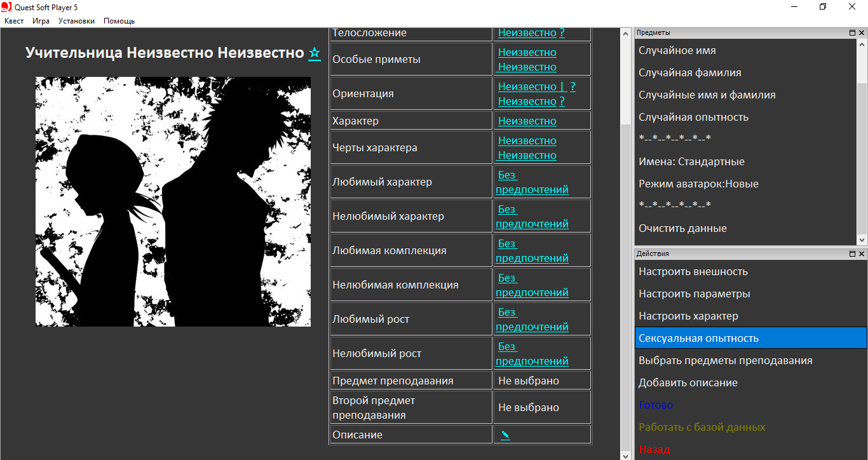Select Настроить внешность action
The image size is (868, 460).
click(693, 271)
